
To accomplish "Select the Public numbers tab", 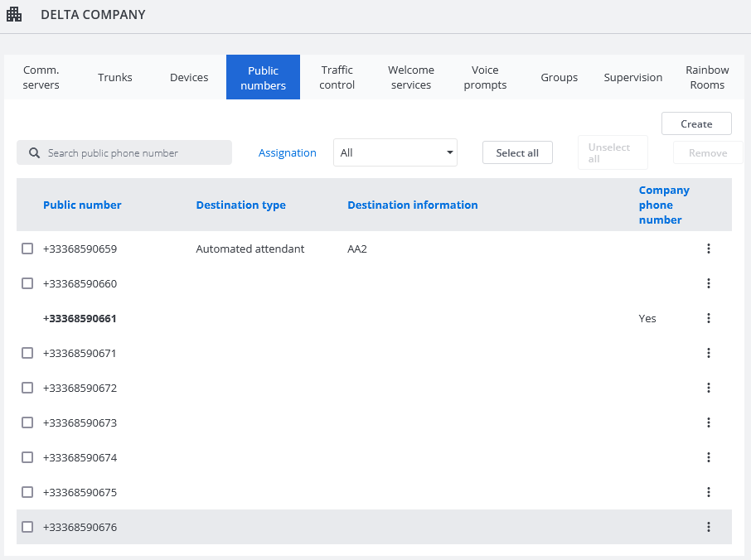I will pos(263,77).
